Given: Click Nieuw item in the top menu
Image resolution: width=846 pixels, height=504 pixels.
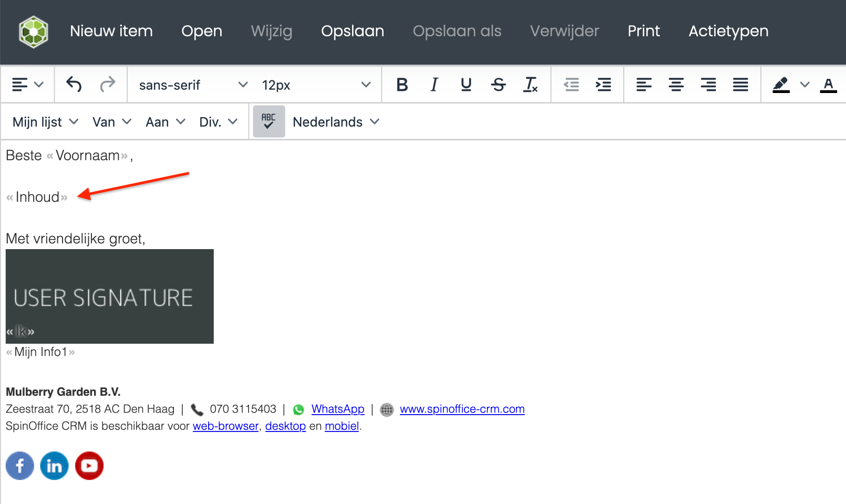Looking at the screenshot, I should (111, 31).
